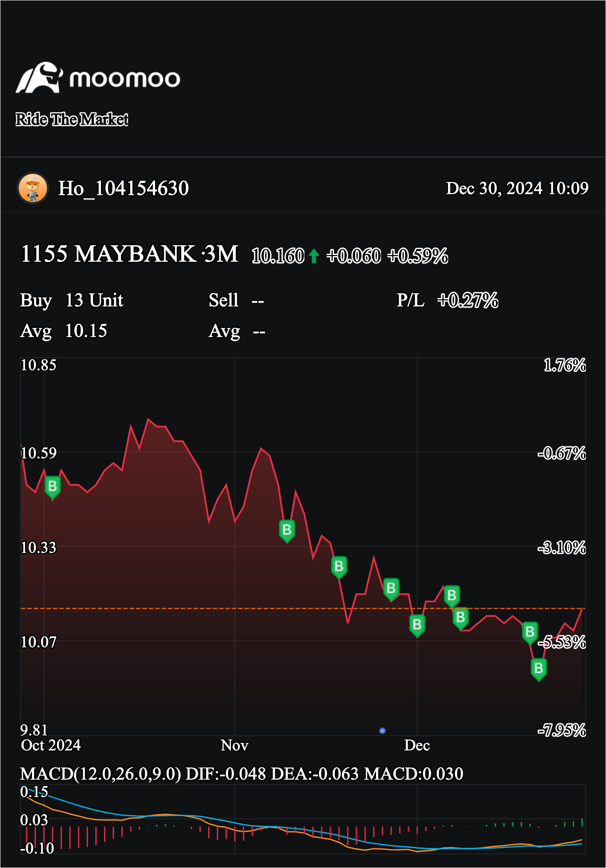The width and height of the screenshot is (606, 868).
Task: Click the Sell label
Action: point(224,300)
